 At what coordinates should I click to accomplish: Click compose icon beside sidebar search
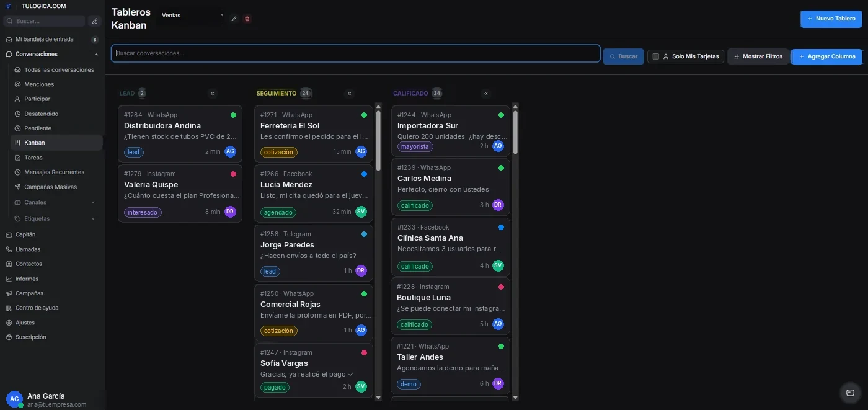click(x=94, y=21)
